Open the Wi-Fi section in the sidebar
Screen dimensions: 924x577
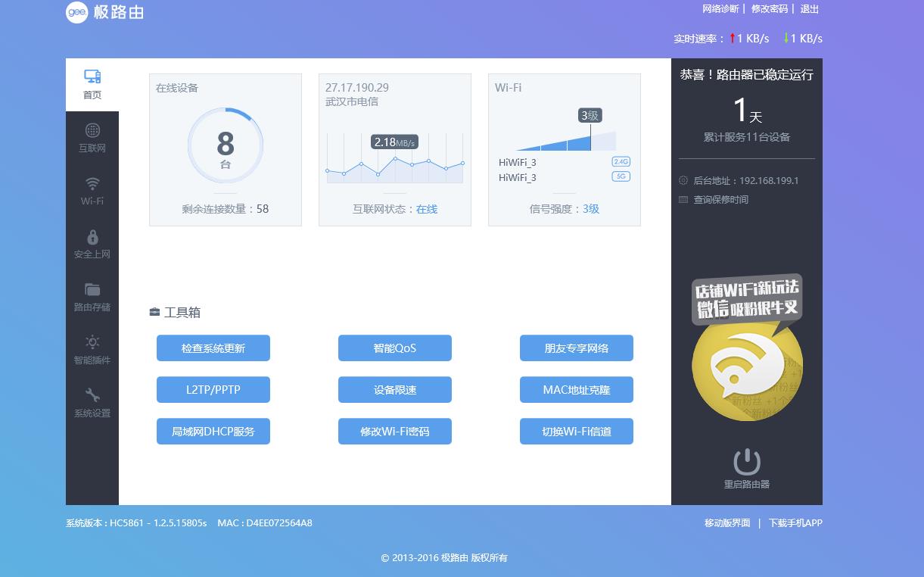click(92, 189)
